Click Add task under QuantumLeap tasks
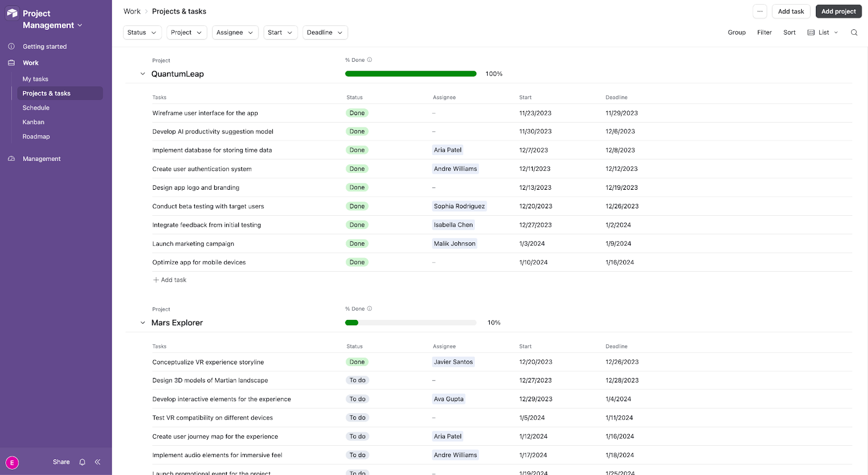This screenshot has height=475, width=868. (170, 280)
